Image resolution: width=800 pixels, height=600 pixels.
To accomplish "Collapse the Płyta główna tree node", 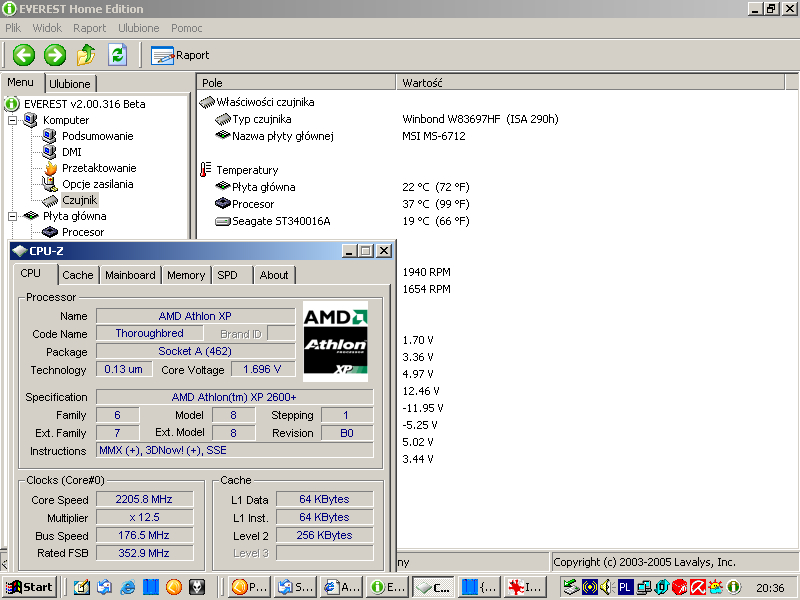I will 12,216.
